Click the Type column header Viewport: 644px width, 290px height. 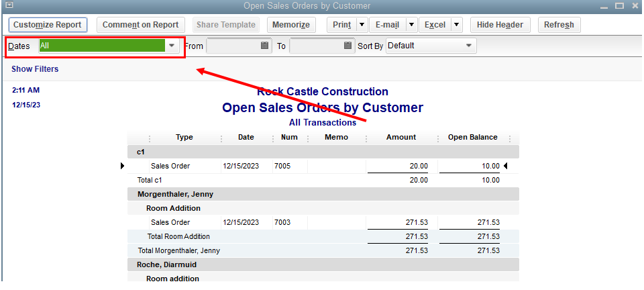pos(184,137)
